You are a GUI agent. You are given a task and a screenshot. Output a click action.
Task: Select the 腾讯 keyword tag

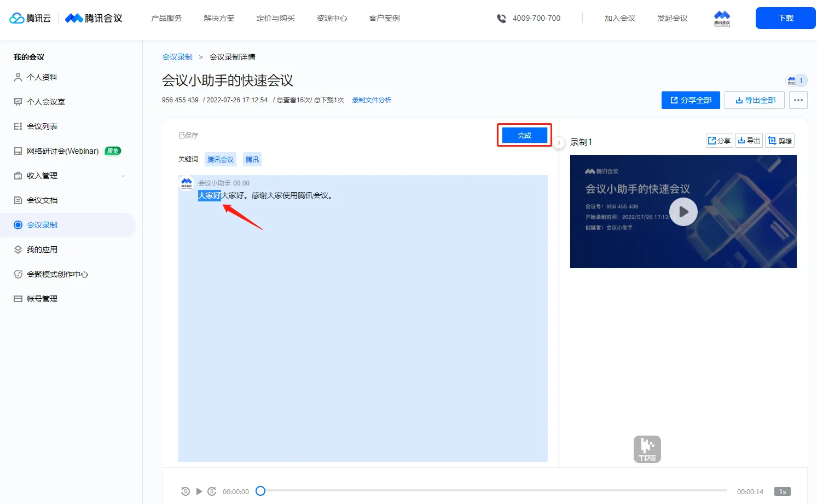(252, 159)
